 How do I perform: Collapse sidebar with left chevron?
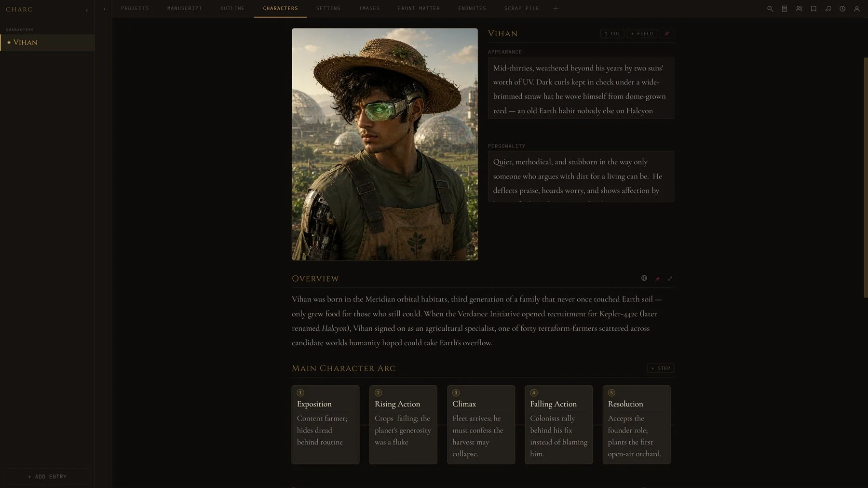pyautogui.click(x=87, y=10)
